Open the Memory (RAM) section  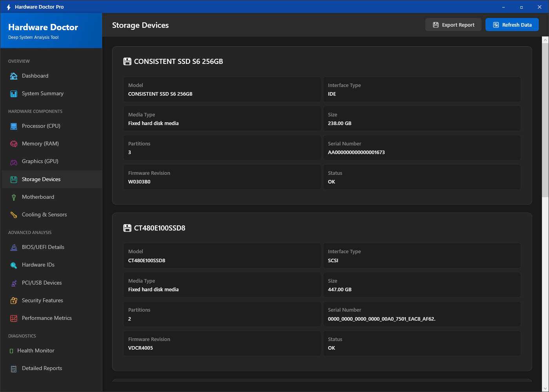pyautogui.click(x=51, y=144)
